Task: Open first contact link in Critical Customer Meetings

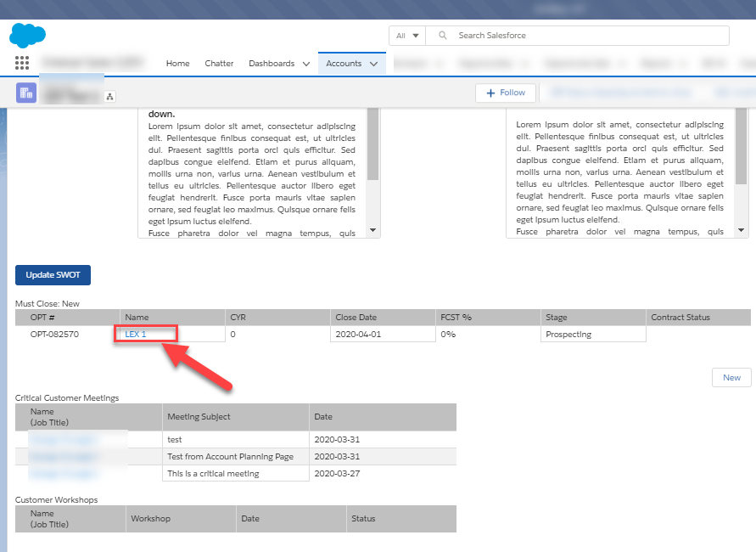Action: 64,439
